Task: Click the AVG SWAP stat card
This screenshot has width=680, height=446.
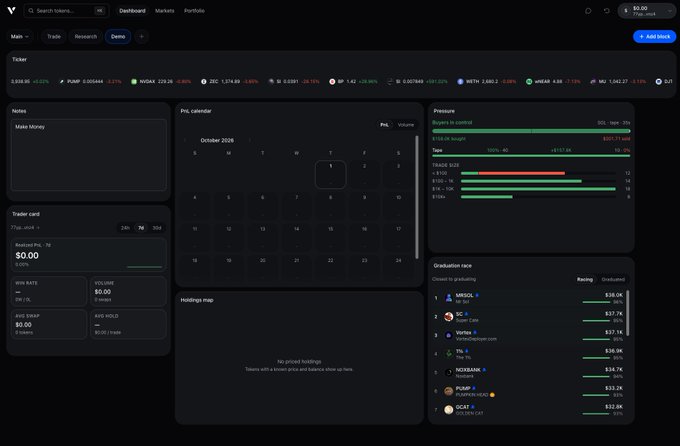Action: 49,324
